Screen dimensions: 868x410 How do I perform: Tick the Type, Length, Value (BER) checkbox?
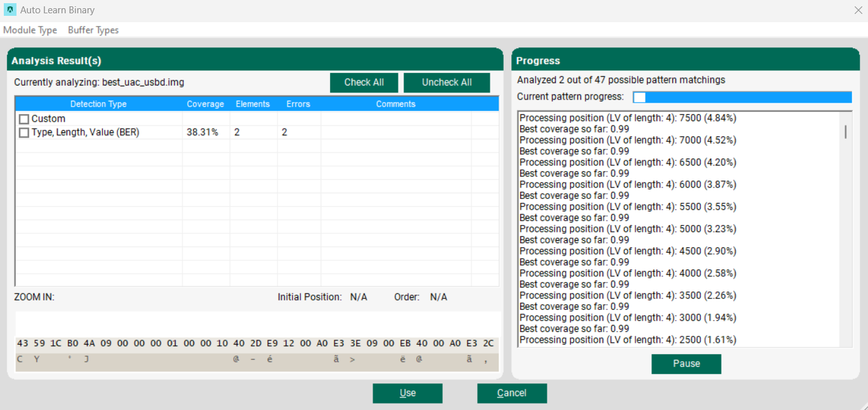click(x=24, y=132)
